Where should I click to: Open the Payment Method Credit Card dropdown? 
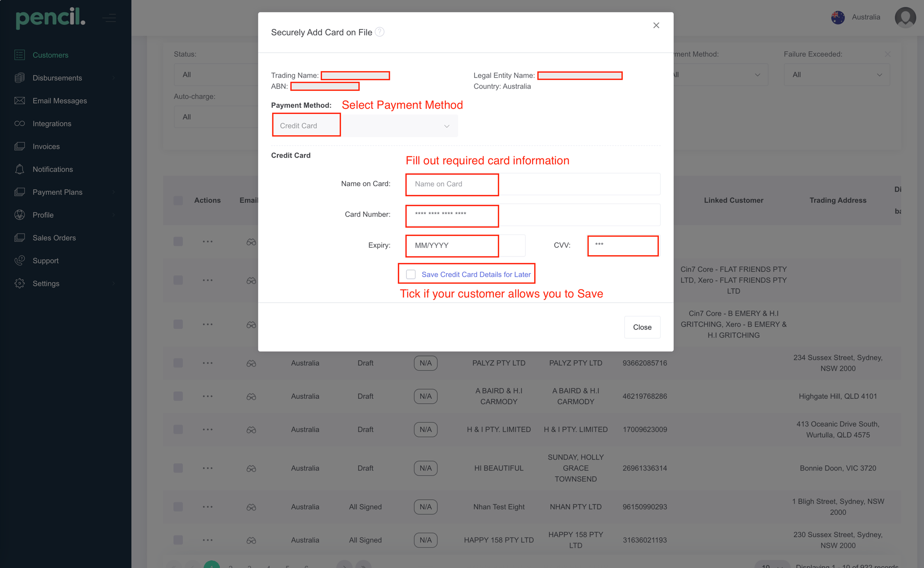pos(365,126)
